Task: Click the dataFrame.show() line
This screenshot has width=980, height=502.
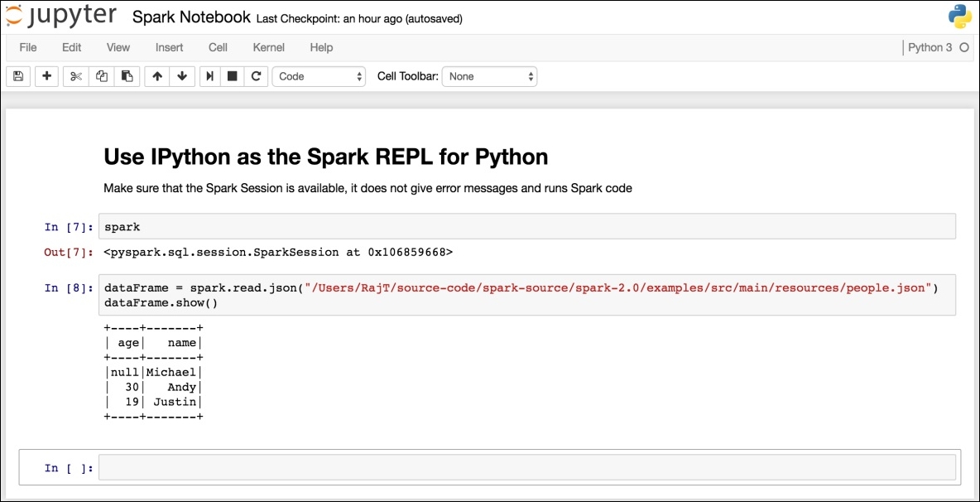Action: [161, 303]
